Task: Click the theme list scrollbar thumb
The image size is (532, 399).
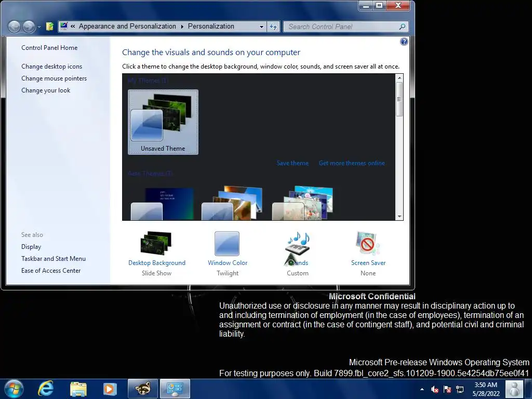Action: pyautogui.click(x=400, y=99)
